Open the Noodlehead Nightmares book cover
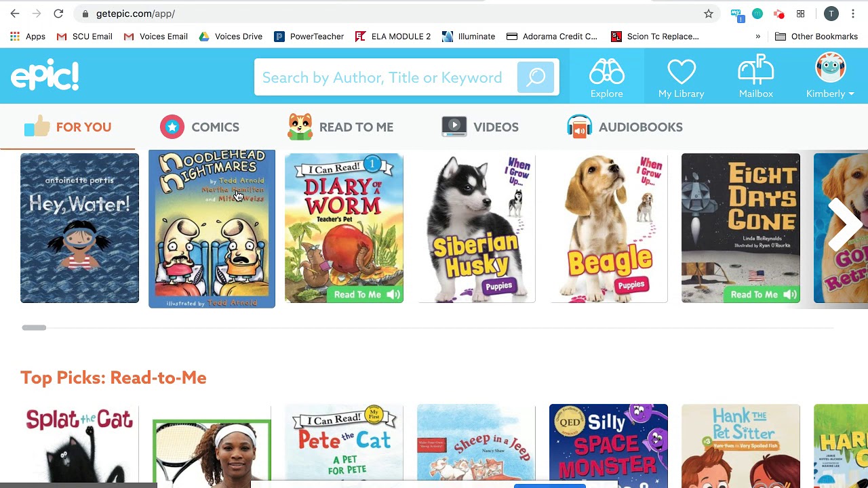Viewport: 868px width, 488px height. 212,228
